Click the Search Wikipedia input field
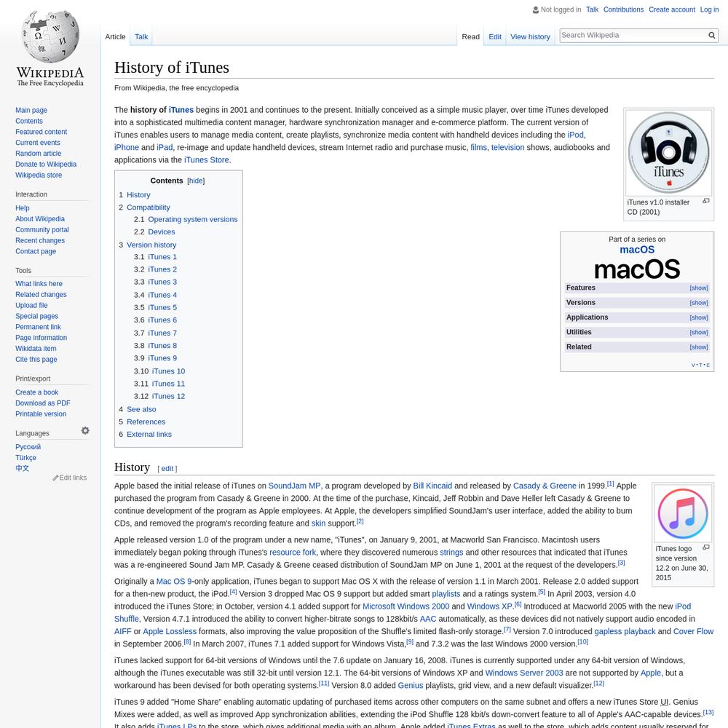 point(633,35)
